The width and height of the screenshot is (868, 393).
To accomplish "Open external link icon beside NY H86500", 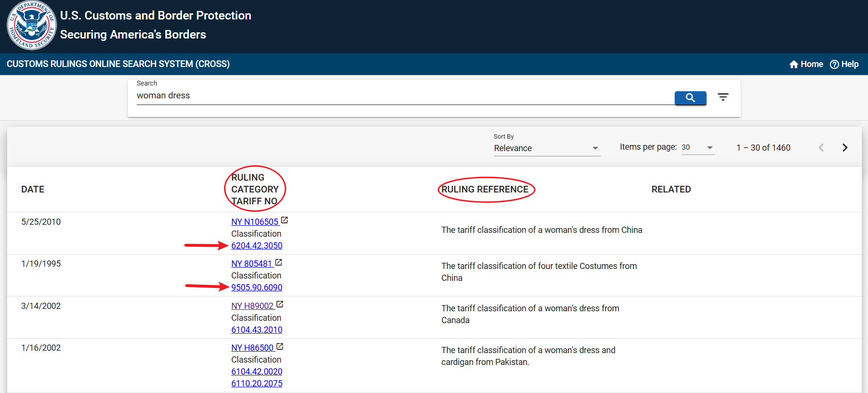I will (280, 346).
